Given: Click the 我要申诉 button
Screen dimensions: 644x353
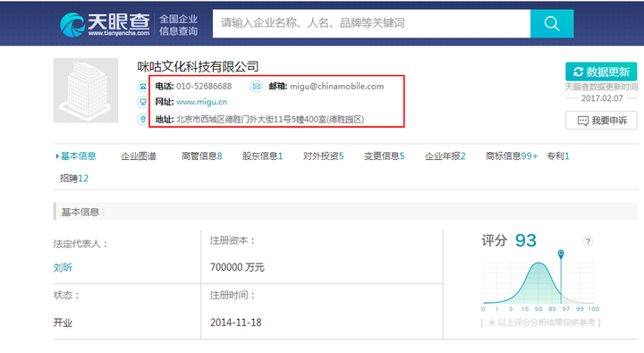Looking at the screenshot, I should tap(601, 121).
